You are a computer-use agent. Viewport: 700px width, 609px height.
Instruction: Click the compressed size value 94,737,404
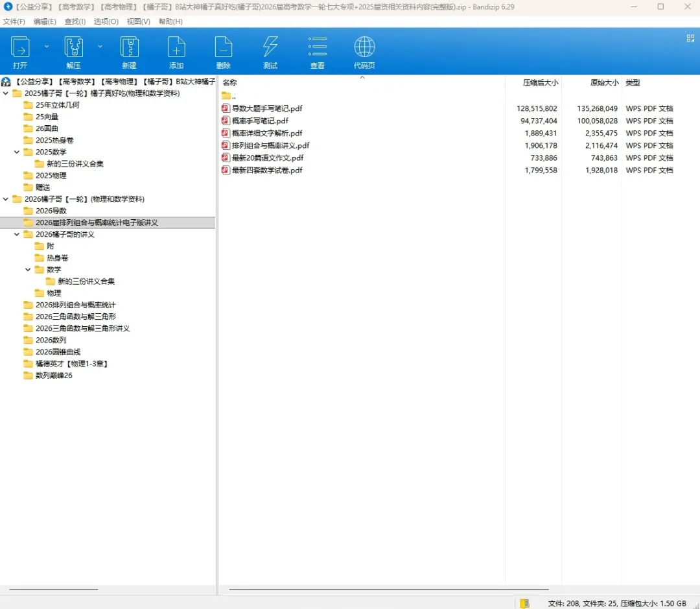[x=539, y=121]
